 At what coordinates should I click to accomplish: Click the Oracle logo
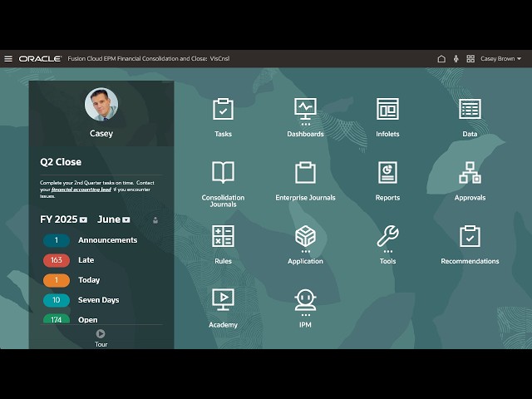[x=40, y=59]
